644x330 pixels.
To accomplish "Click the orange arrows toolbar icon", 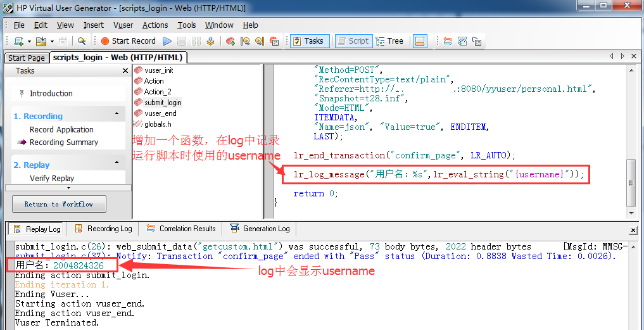I will click(x=448, y=41).
